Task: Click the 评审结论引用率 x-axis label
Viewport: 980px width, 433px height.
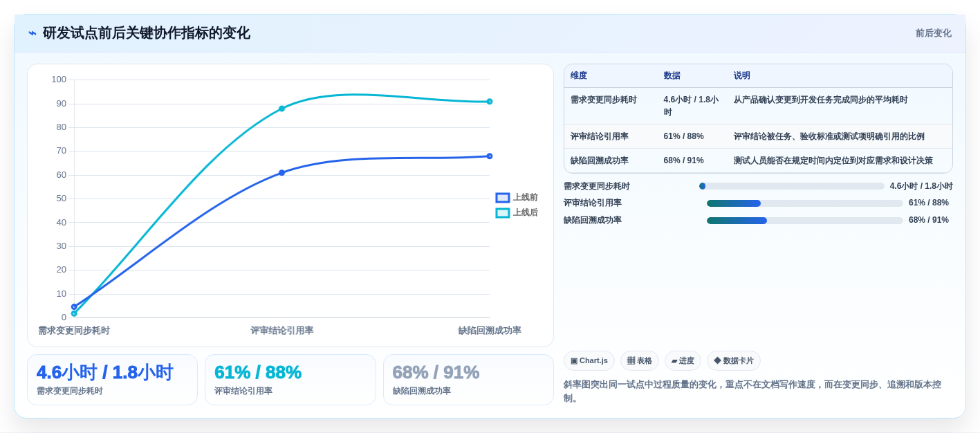Action: pyautogui.click(x=281, y=331)
